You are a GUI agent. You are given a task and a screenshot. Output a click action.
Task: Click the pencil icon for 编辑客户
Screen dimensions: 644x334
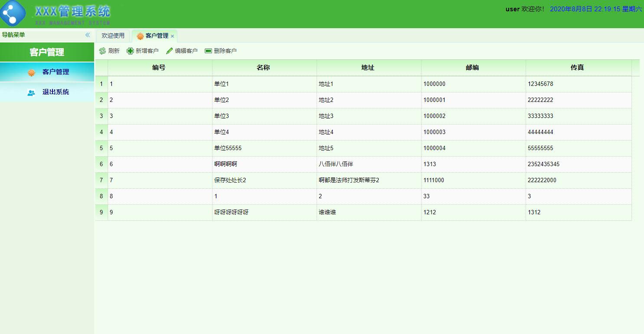coord(169,50)
